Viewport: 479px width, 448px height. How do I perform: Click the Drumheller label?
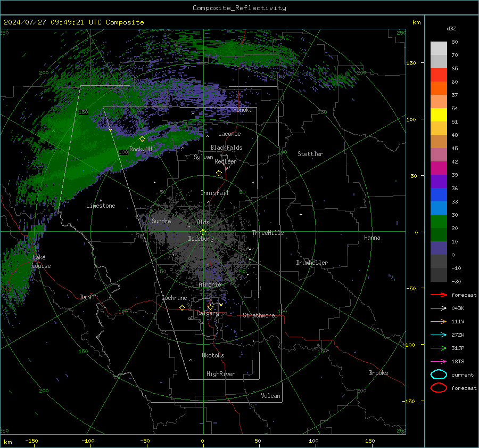coord(312,263)
